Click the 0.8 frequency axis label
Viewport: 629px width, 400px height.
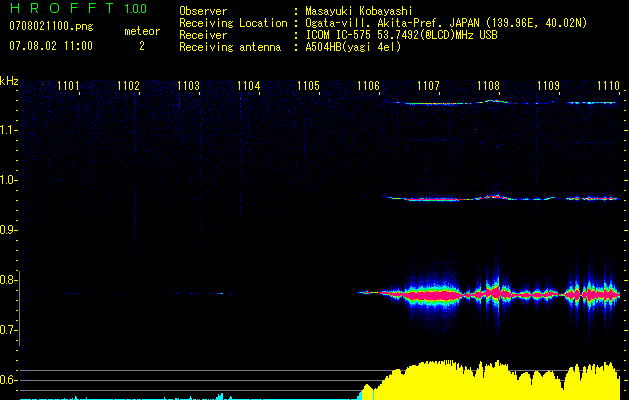[8, 280]
